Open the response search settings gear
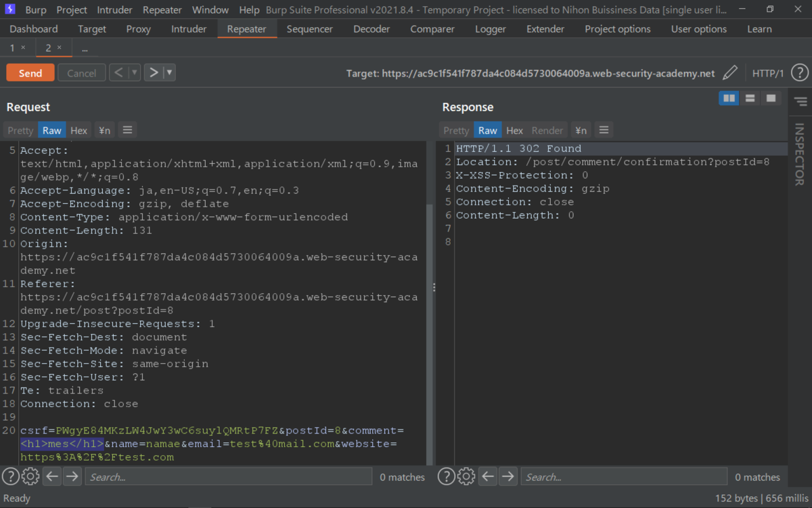 click(466, 477)
